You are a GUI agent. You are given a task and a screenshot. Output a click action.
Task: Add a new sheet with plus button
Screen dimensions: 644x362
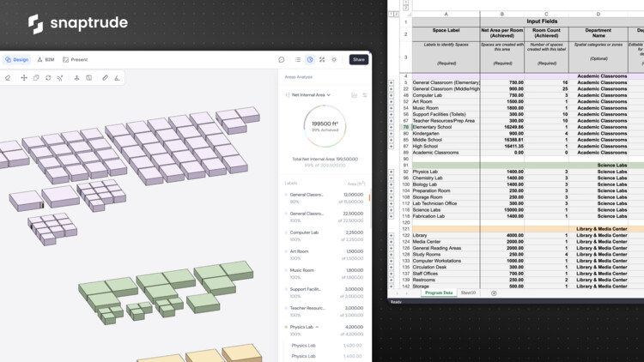point(494,293)
